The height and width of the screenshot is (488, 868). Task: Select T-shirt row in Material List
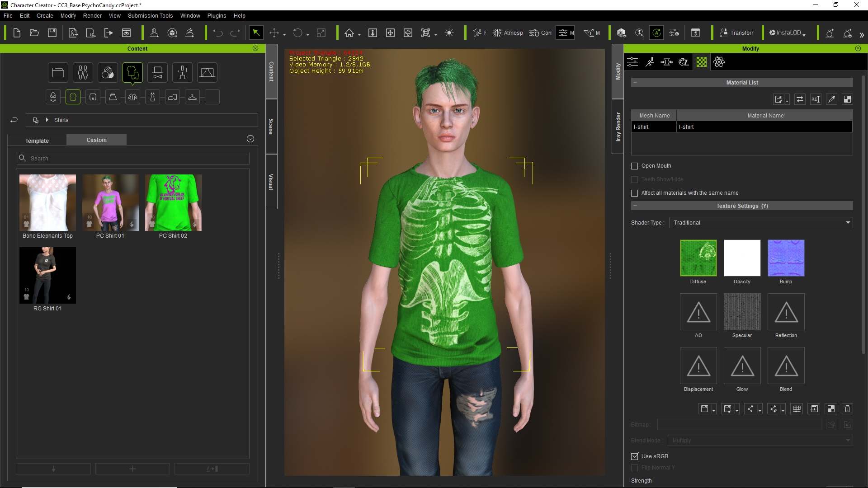pos(742,127)
